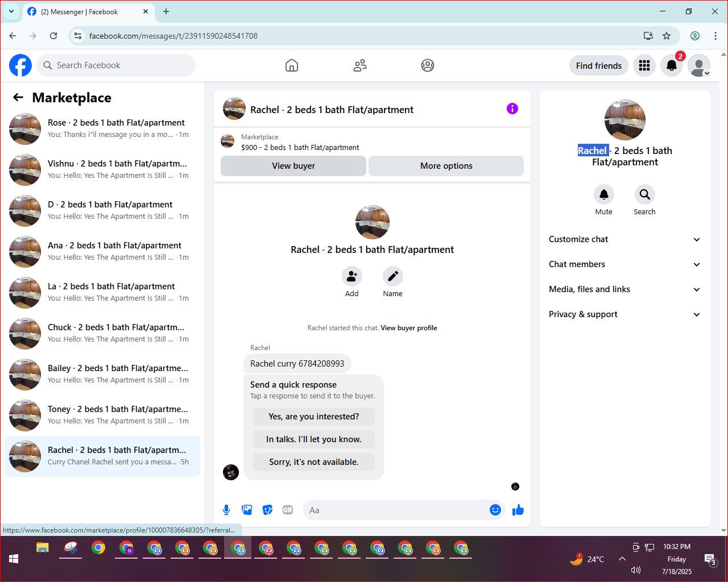Open the D · 2 beds conversation
The image size is (728, 582).
[102, 211]
